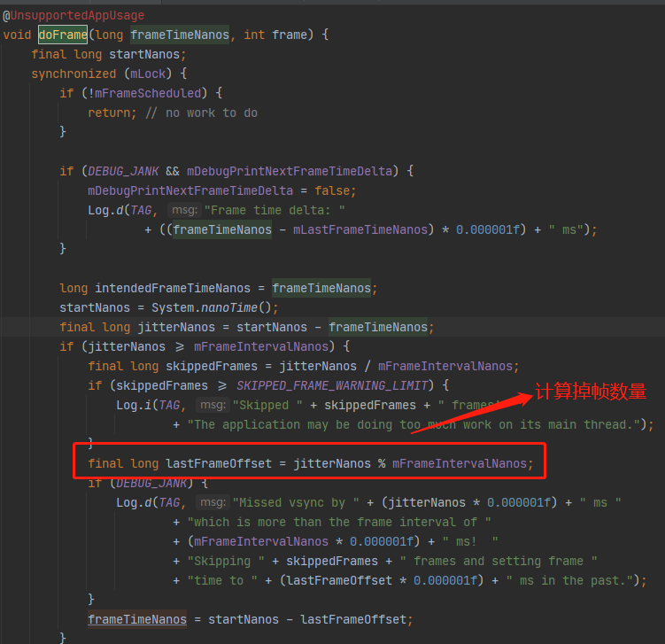The image size is (665, 644).
Task: Click "which is more than the frame interval of " string
Action: pos(339,523)
